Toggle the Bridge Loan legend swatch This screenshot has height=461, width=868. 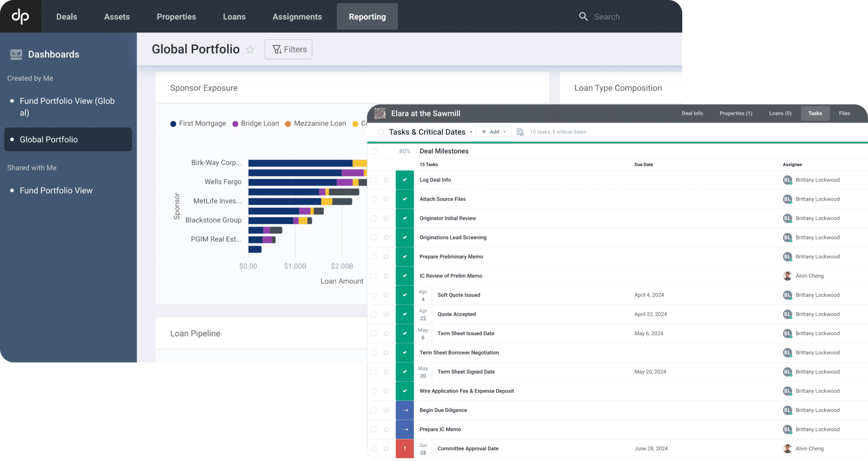[x=235, y=124]
